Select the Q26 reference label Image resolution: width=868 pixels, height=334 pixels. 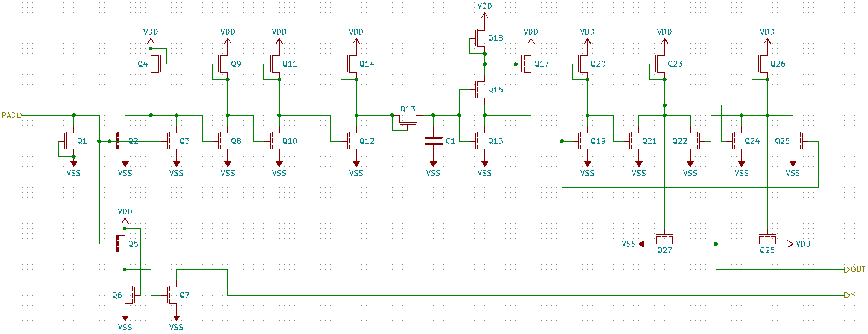(x=778, y=64)
